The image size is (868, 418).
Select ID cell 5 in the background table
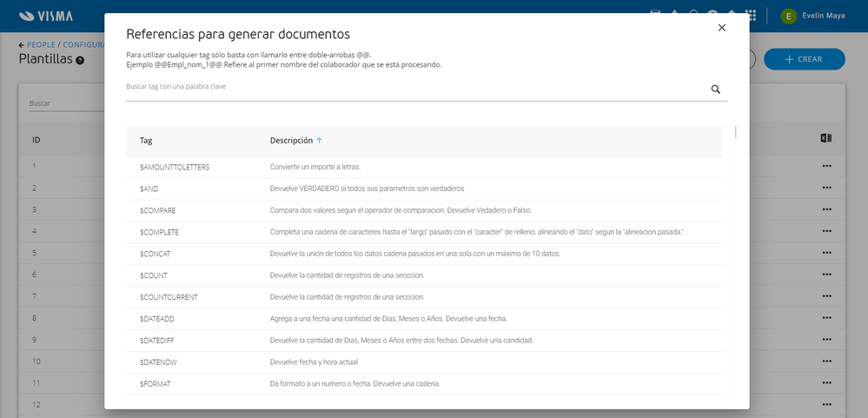click(x=35, y=253)
